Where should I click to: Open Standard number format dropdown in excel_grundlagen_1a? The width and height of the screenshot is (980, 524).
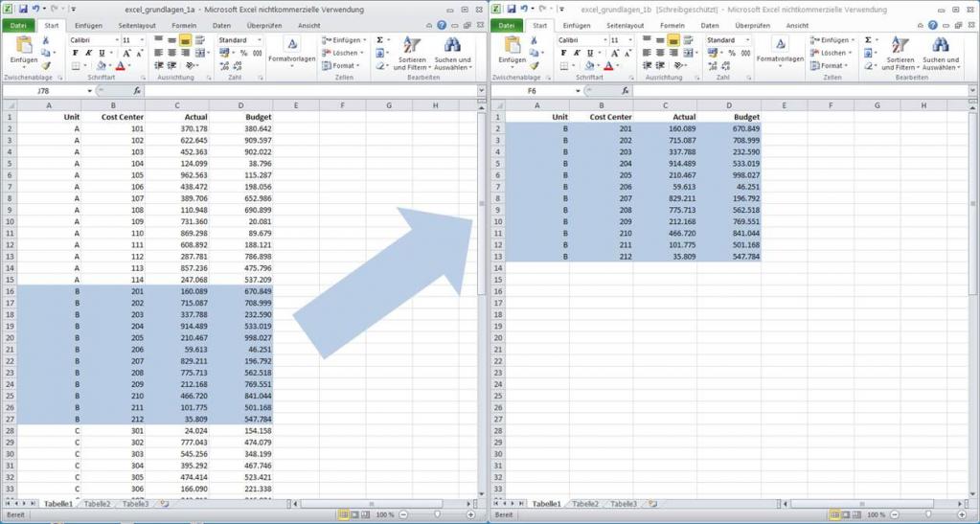pyautogui.click(x=260, y=40)
